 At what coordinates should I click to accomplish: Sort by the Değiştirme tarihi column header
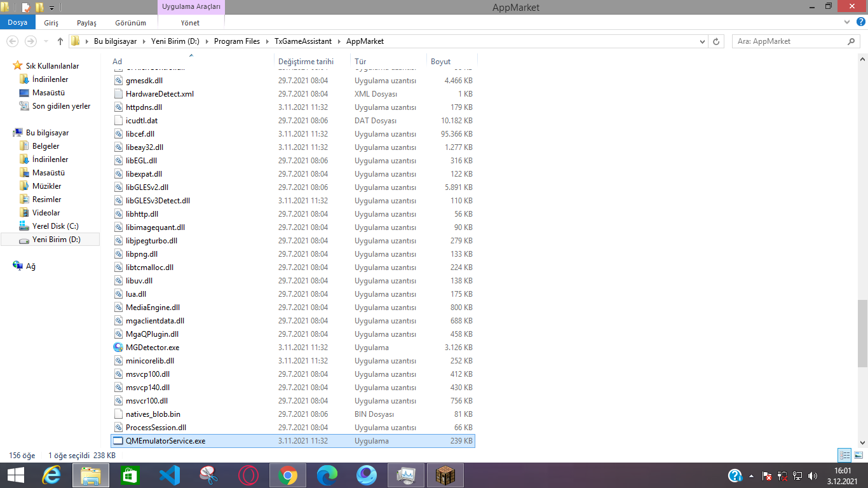pos(312,62)
